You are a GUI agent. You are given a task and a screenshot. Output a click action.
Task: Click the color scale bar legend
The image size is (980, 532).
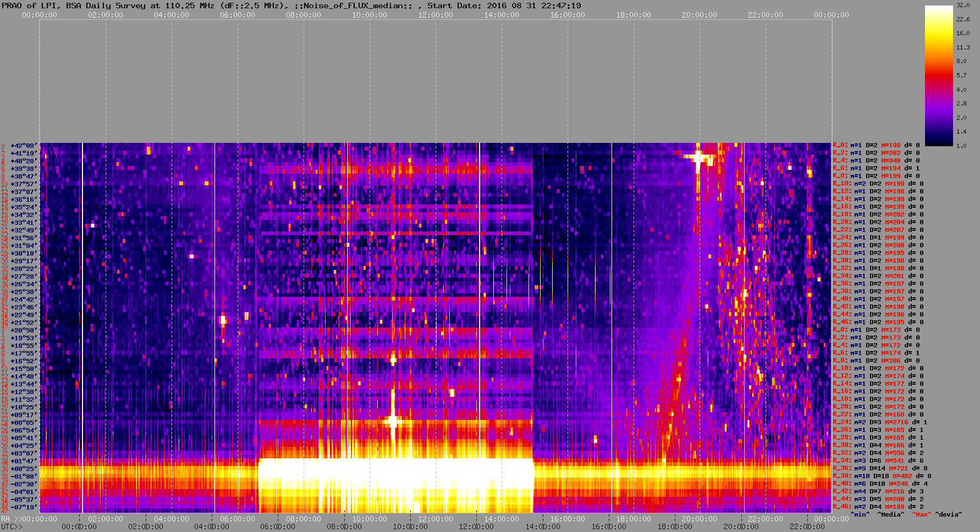click(939, 75)
